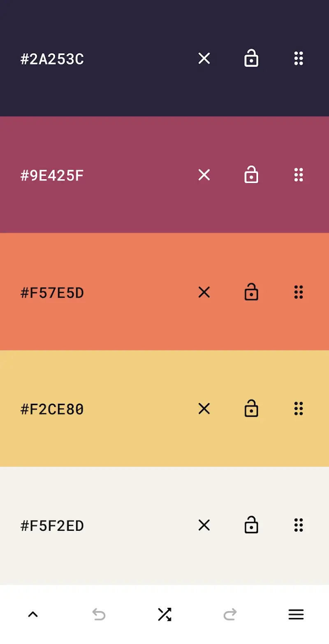The image size is (329, 644).
Task: Redo the palette change
Action: 230,614
